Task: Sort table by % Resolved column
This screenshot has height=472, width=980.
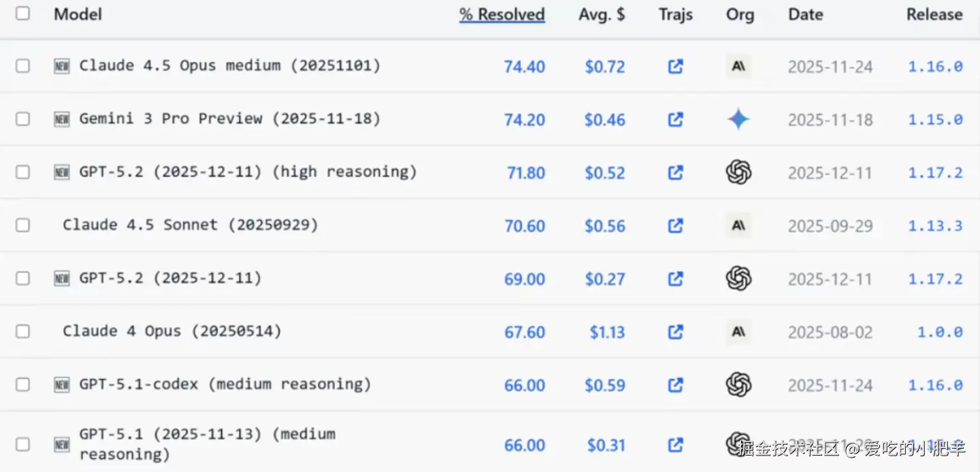Action: [x=502, y=14]
